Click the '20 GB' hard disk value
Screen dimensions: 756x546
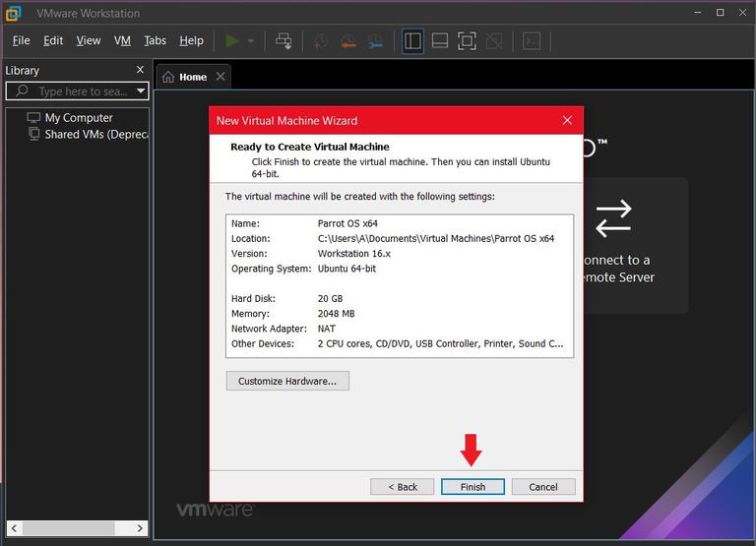[x=330, y=299]
